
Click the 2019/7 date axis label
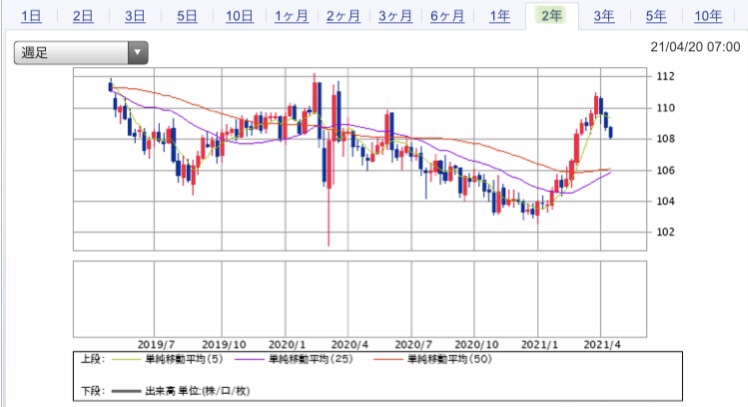point(156,344)
